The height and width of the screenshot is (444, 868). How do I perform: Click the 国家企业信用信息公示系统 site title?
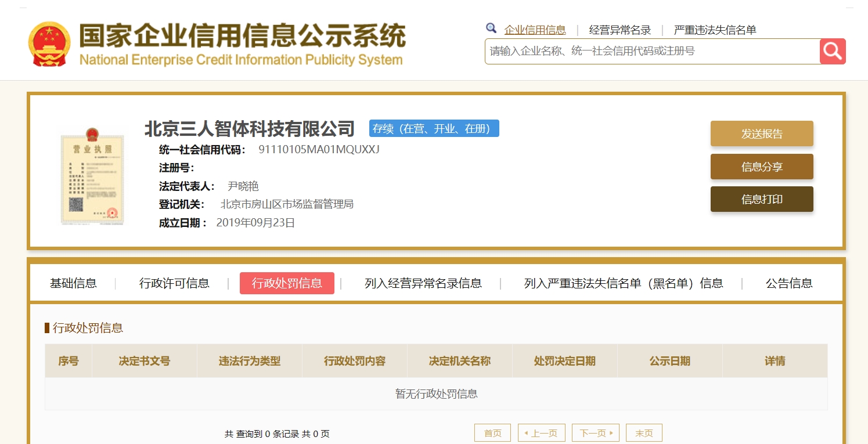(x=242, y=37)
